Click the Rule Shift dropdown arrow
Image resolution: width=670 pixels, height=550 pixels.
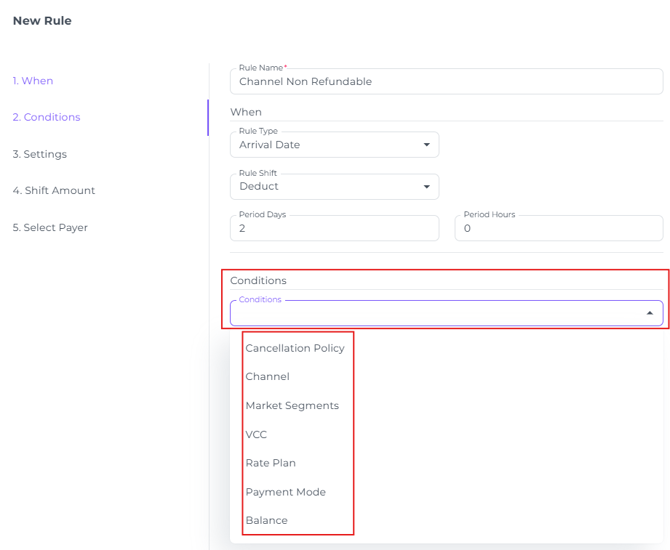[x=427, y=187]
